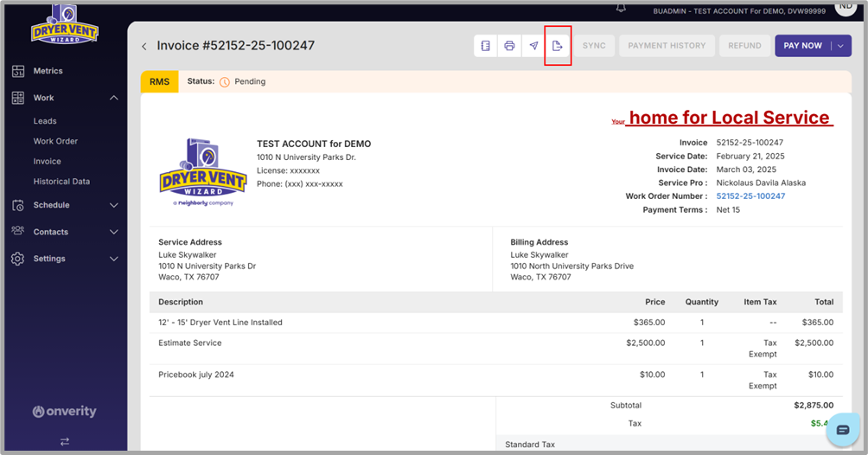This screenshot has height=455, width=868.
Task: Click the REFUND button
Action: pyautogui.click(x=744, y=46)
